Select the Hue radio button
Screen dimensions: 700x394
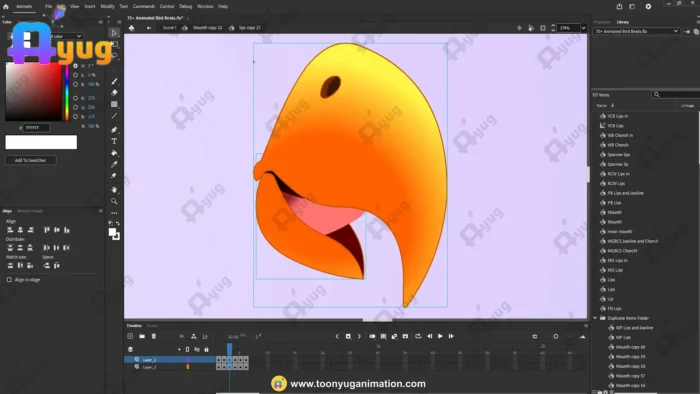75,66
